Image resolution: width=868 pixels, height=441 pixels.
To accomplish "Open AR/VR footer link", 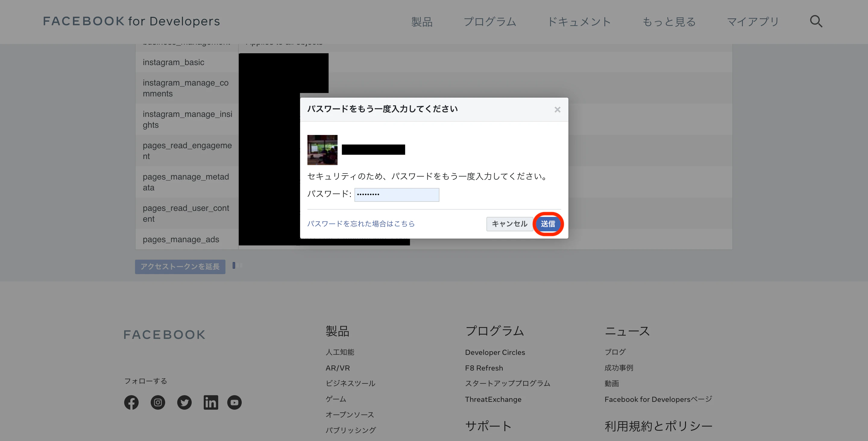I will click(x=338, y=368).
